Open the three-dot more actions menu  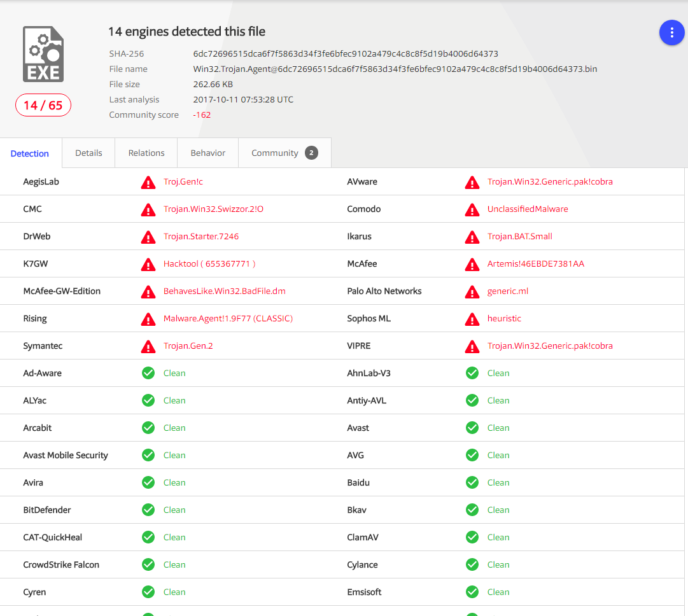pyautogui.click(x=671, y=32)
